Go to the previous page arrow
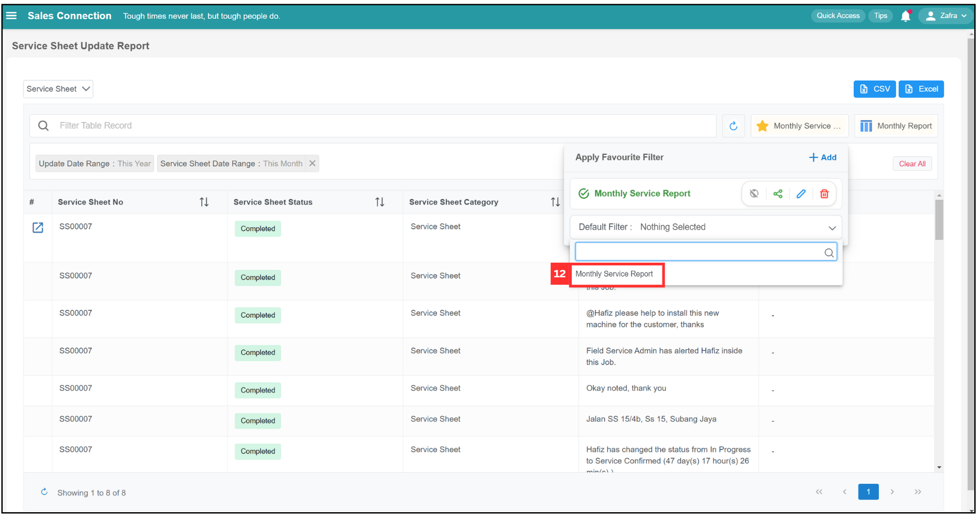Viewport: 980px width, 519px height. (844, 492)
